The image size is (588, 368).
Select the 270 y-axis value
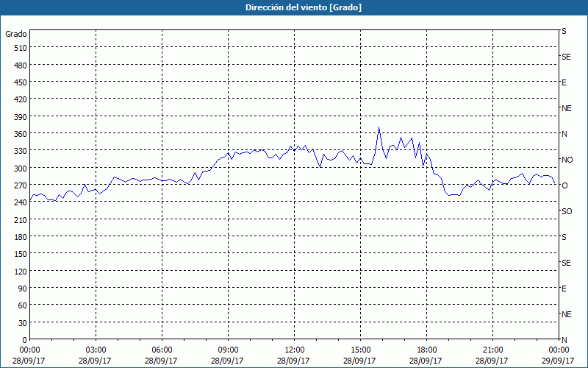pyautogui.click(x=21, y=185)
